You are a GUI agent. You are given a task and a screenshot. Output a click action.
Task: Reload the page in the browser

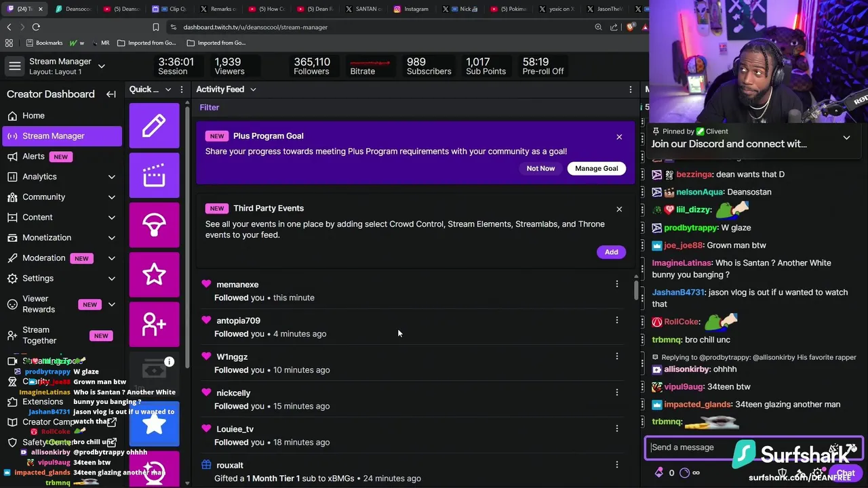(x=36, y=27)
